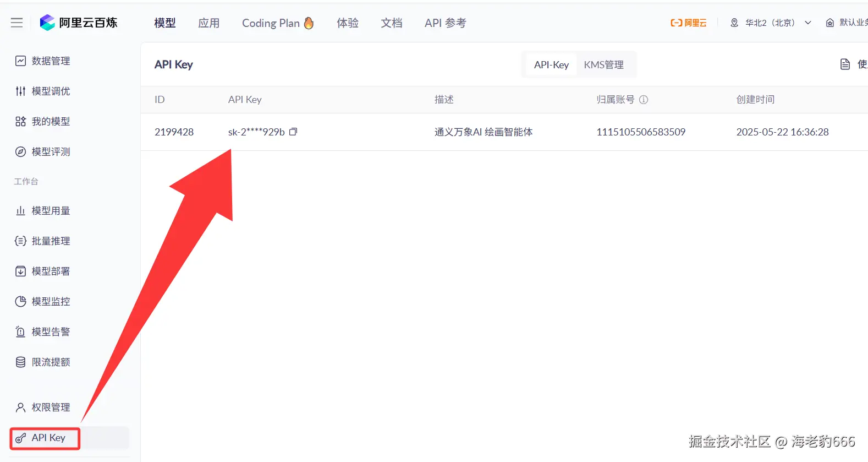This screenshot has width=868, height=462.
Task: Open the 阿里云 logo link
Action: (689, 23)
